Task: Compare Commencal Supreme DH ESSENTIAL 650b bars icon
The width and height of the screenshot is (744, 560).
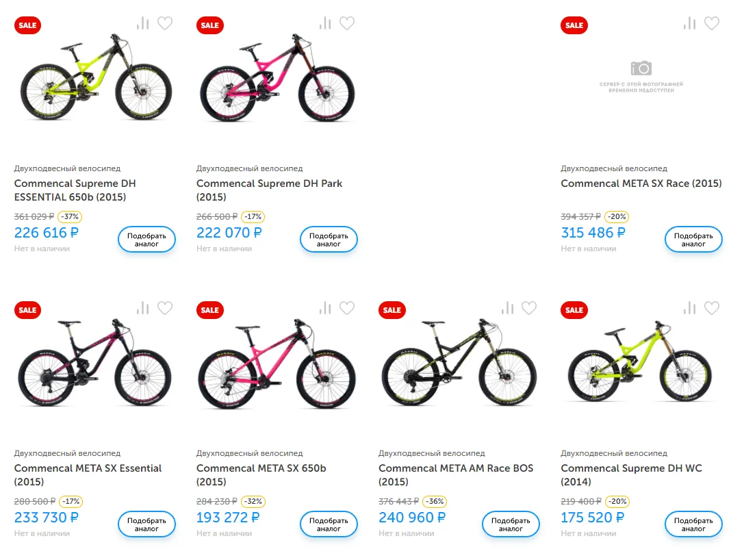Action: [x=142, y=24]
